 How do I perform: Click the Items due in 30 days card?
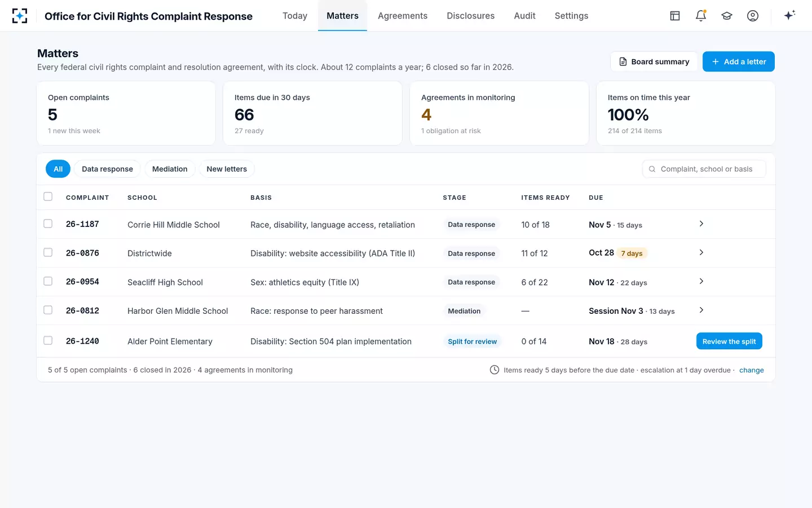pos(312,113)
